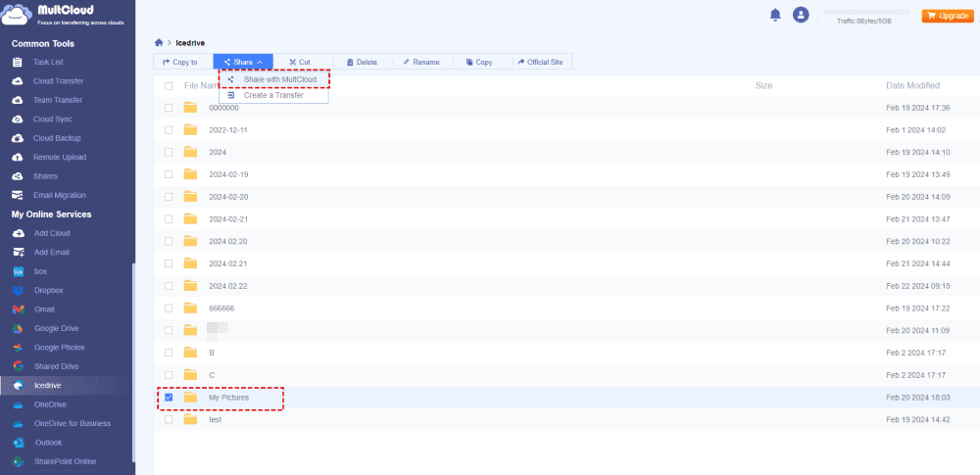This screenshot has width=980, height=475.
Task: Click the Upgrade button
Action: [x=948, y=16]
